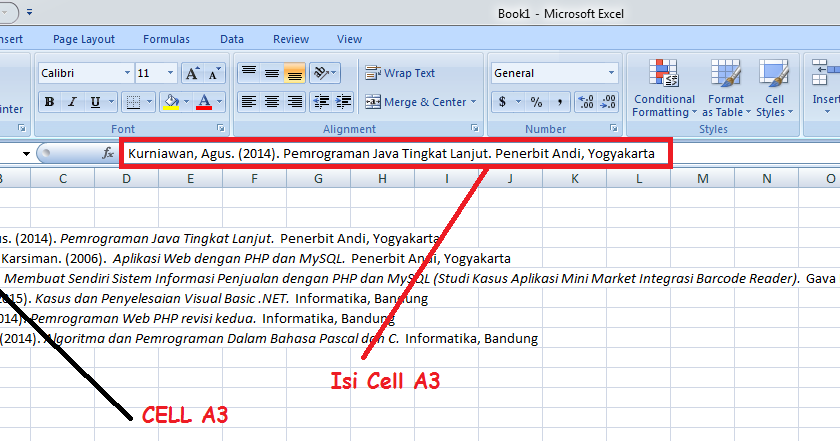Click Increase Decimal icon
Image resolution: width=840 pixels, height=441 pixels.
(586, 102)
